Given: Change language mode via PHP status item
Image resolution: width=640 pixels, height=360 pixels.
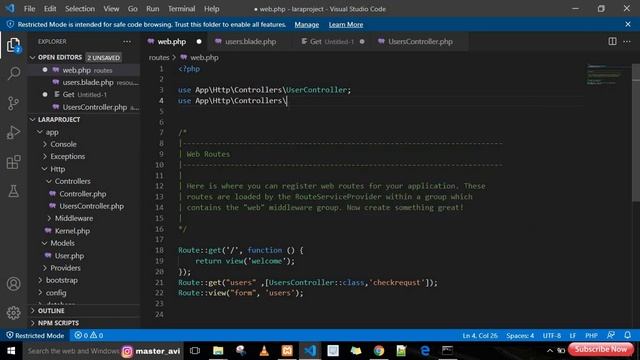Looking at the screenshot, I should [x=591, y=336].
